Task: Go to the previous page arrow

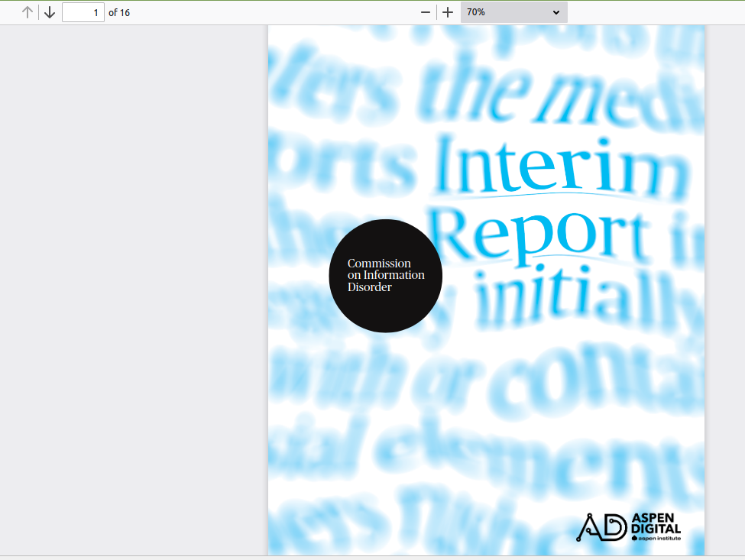Action: click(28, 12)
